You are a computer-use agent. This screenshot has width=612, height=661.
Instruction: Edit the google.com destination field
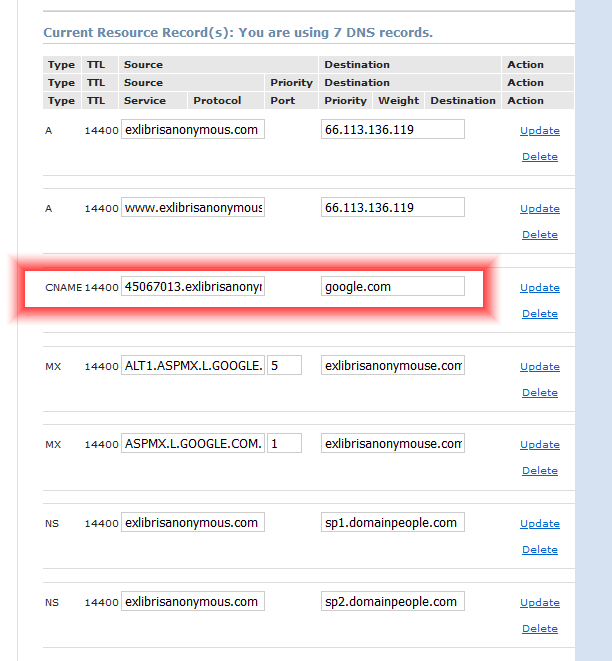392,286
